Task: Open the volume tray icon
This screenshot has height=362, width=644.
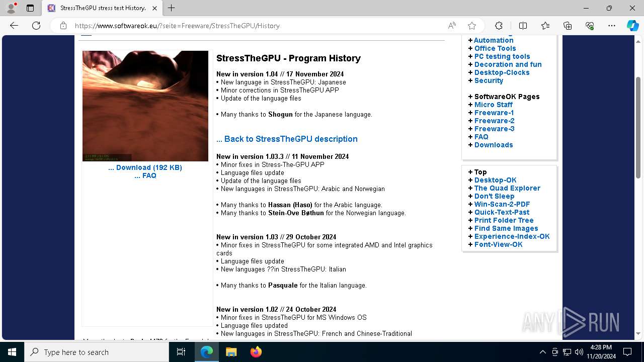Action: [579, 352]
